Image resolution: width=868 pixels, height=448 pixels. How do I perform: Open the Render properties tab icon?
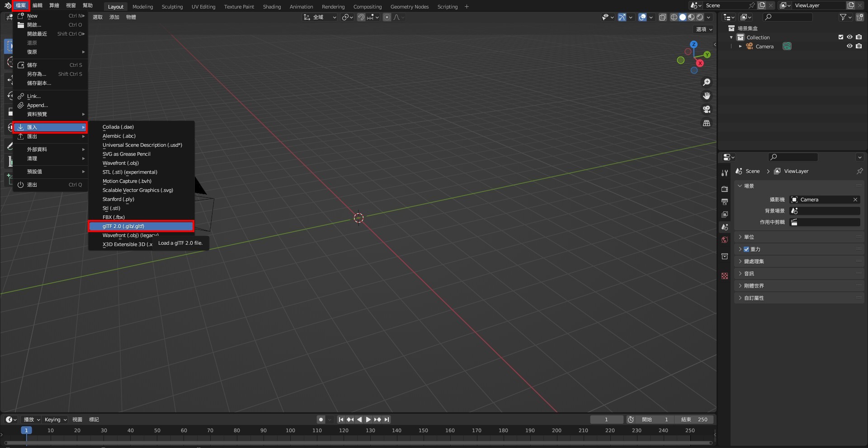tap(725, 189)
